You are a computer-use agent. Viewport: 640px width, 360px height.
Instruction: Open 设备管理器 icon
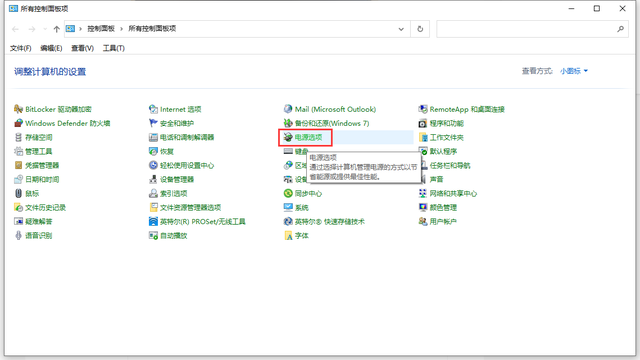point(153,179)
